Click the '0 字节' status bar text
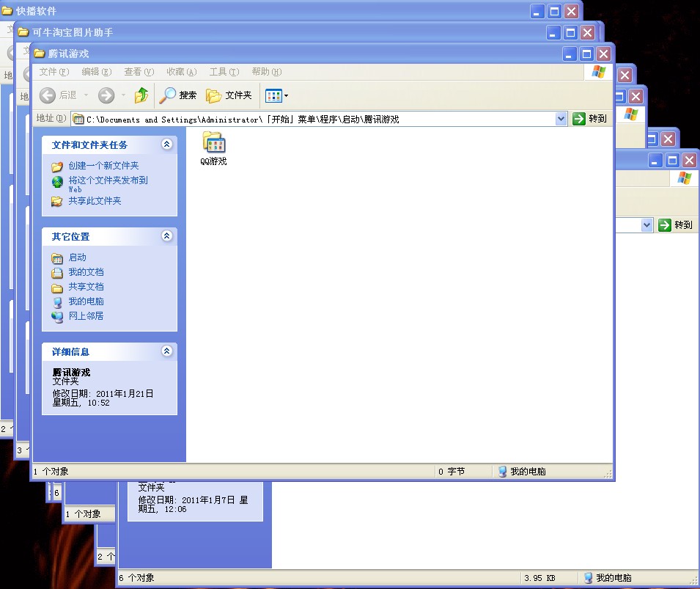This screenshot has height=589, width=700. tap(452, 472)
